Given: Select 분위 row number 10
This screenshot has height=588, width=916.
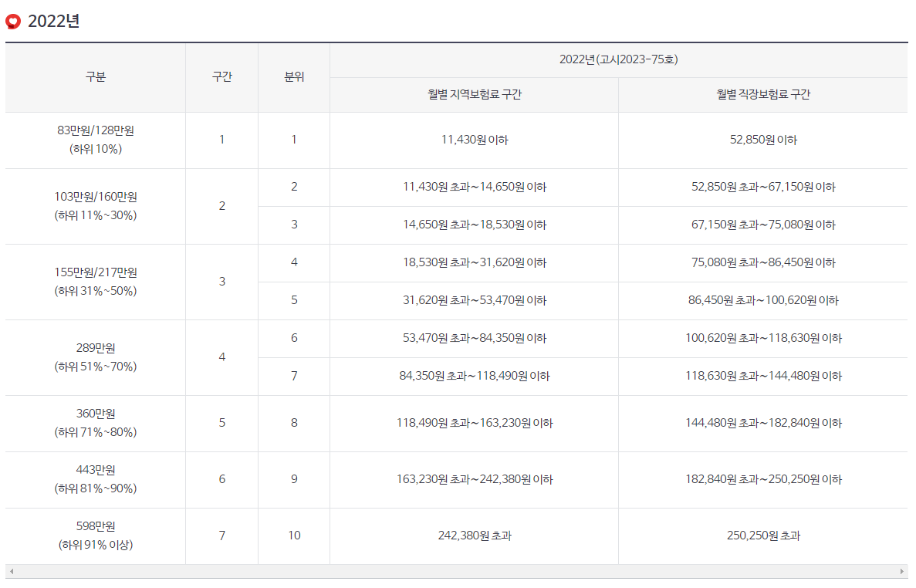Looking at the screenshot, I should point(294,536).
